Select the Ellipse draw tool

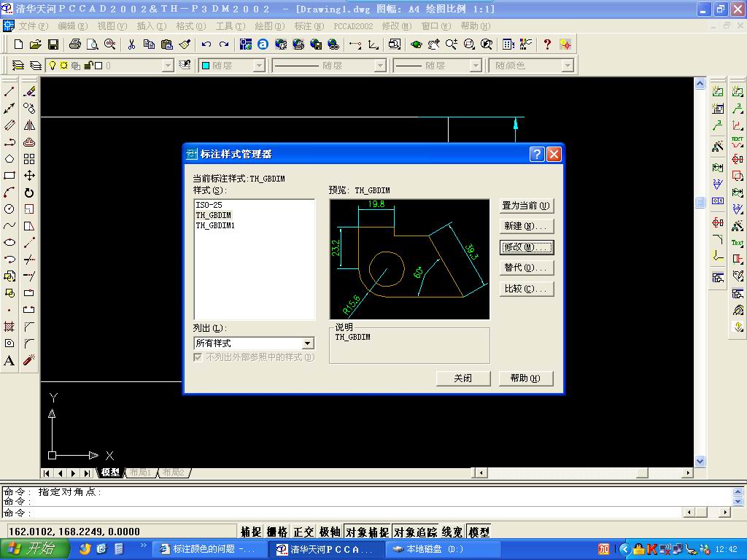click(x=9, y=242)
